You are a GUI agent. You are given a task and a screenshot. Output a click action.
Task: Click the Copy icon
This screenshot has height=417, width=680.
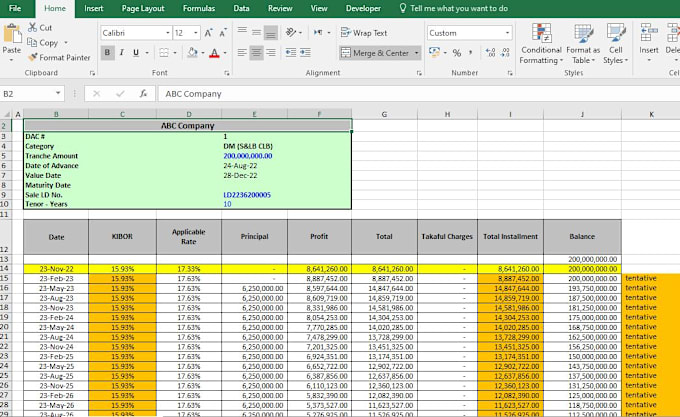(32, 42)
